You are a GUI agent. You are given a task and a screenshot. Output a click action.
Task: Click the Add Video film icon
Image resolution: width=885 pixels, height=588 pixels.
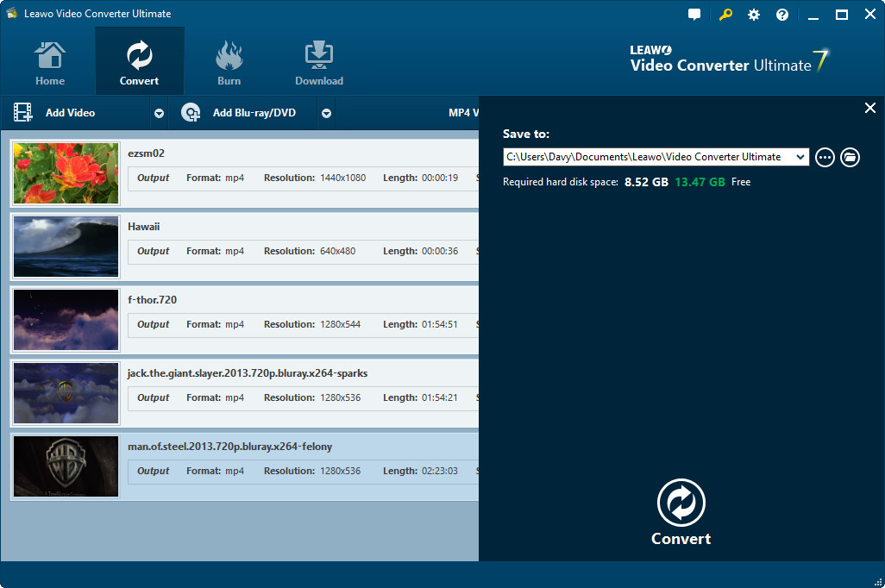[23, 113]
